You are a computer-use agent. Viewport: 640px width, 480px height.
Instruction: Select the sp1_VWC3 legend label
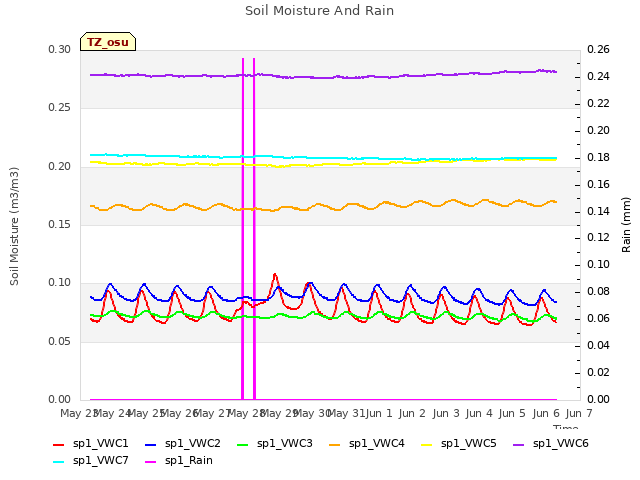pyautogui.click(x=284, y=444)
